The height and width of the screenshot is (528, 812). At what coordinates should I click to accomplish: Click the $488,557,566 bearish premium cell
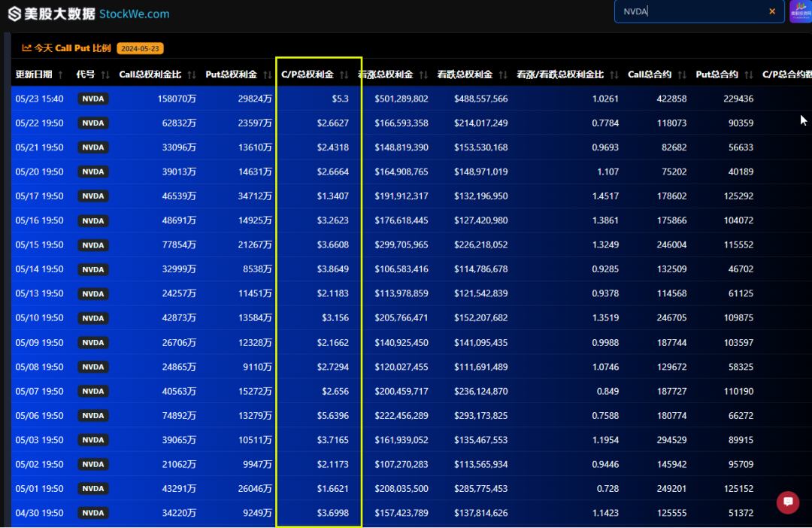click(481, 99)
